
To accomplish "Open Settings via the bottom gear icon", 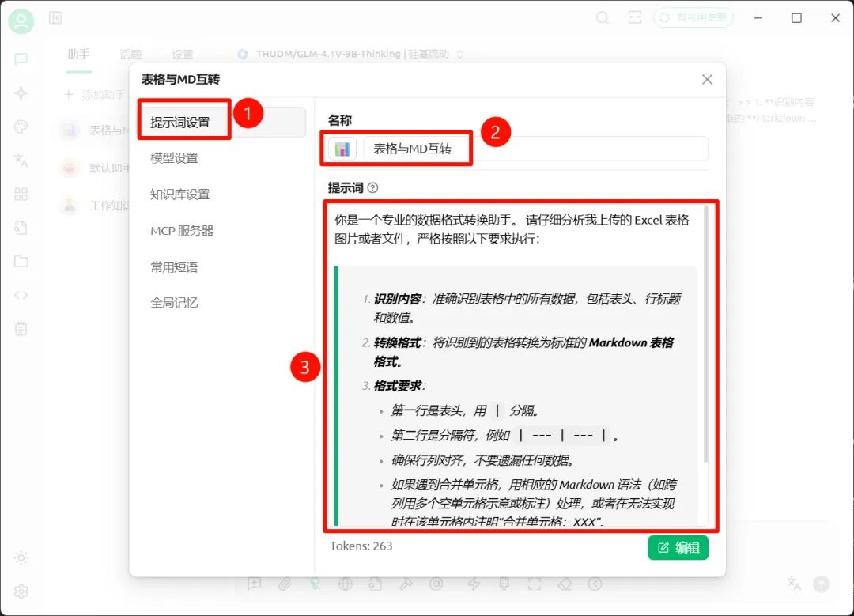I will [x=21, y=591].
